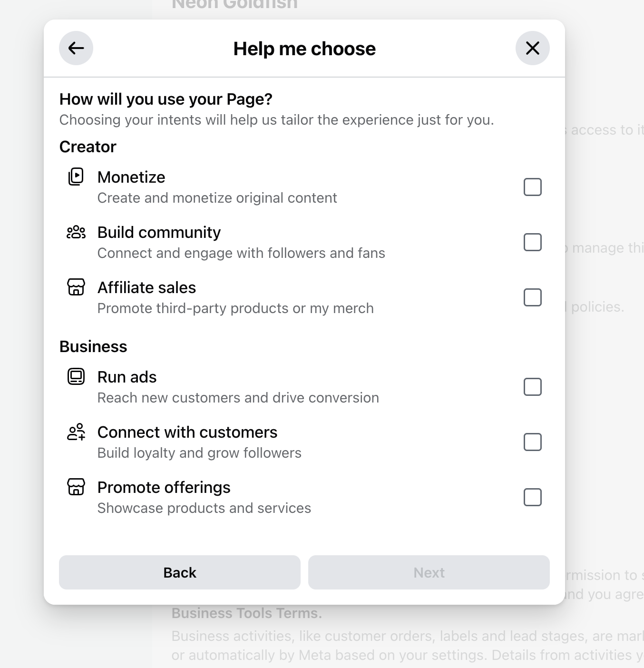The image size is (644, 668).
Task: Select the Run ads option label
Action: [127, 377]
